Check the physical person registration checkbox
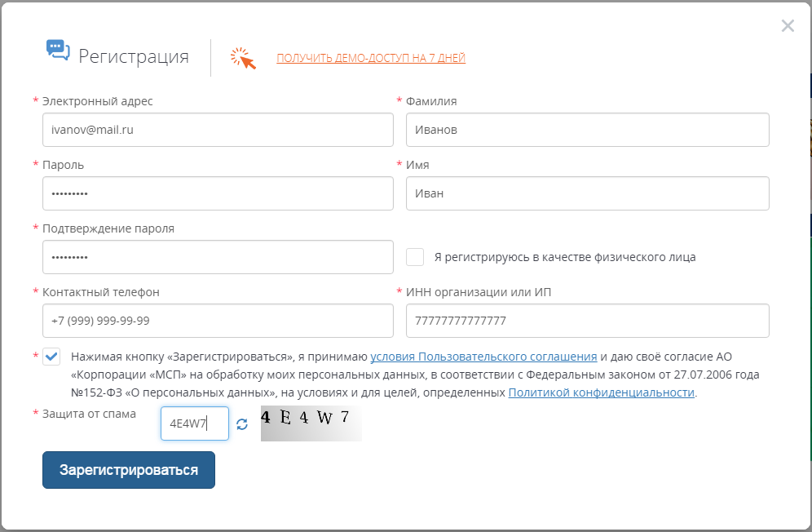The width and height of the screenshot is (812, 532). (415, 257)
